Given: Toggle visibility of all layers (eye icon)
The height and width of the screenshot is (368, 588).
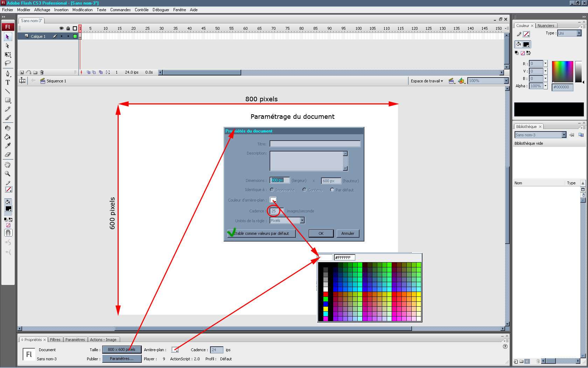Looking at the screenshot, I should tap(61, 28).
